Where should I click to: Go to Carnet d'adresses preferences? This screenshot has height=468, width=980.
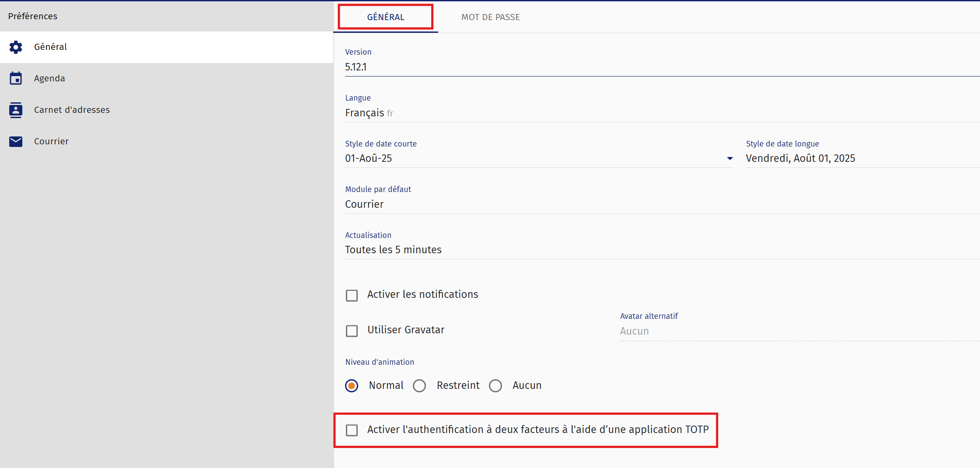click(x=72, y=110)
